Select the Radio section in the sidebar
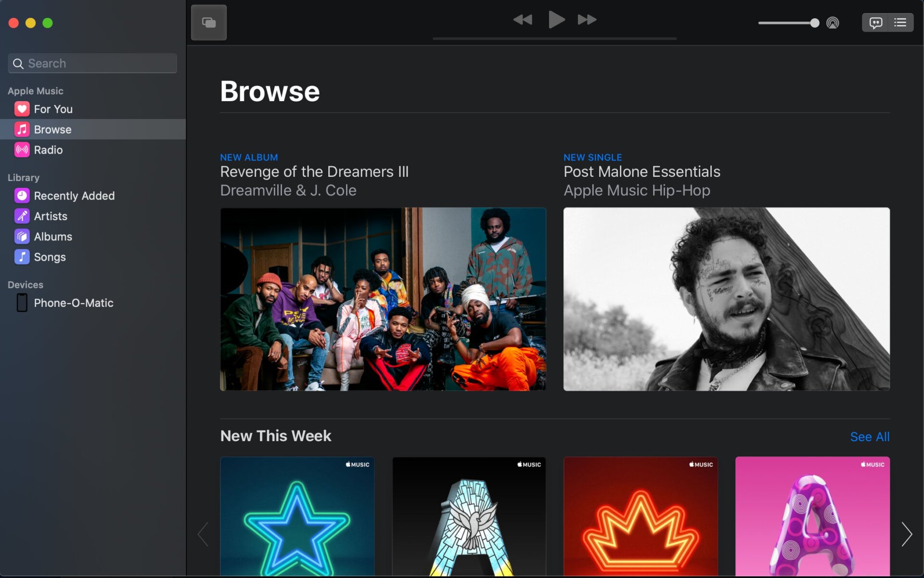Image resolution: width=924 pixels, height=578 pixels. coord(48,150)
